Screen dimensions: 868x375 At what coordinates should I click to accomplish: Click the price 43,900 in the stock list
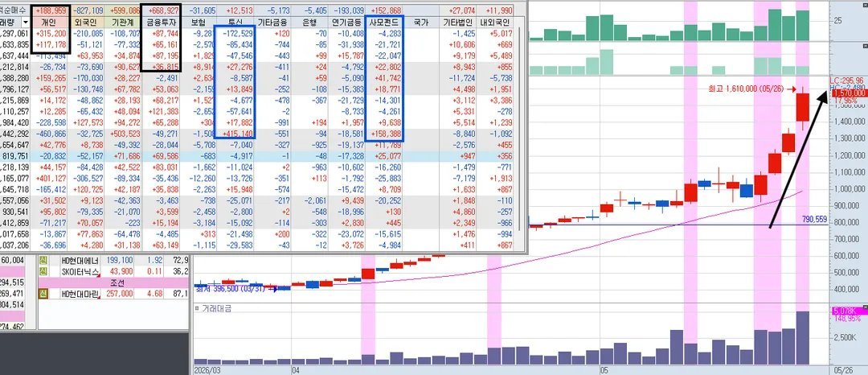click(x=122, y=271)
